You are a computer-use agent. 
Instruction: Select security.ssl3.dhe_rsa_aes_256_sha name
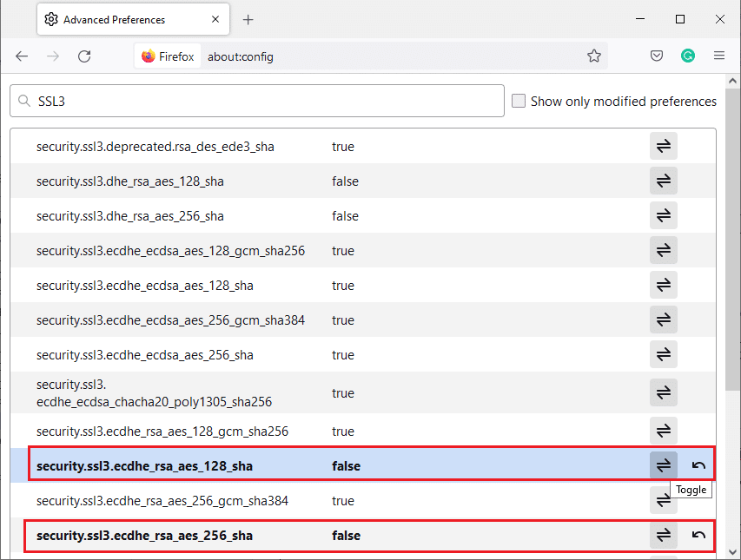click(130, 216)
